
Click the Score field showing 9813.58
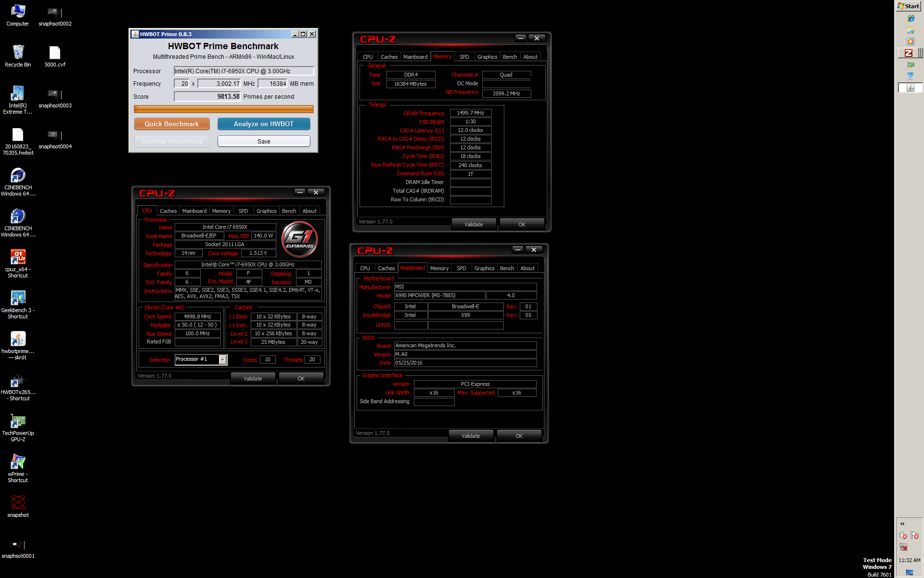click(x=207, y=96)
